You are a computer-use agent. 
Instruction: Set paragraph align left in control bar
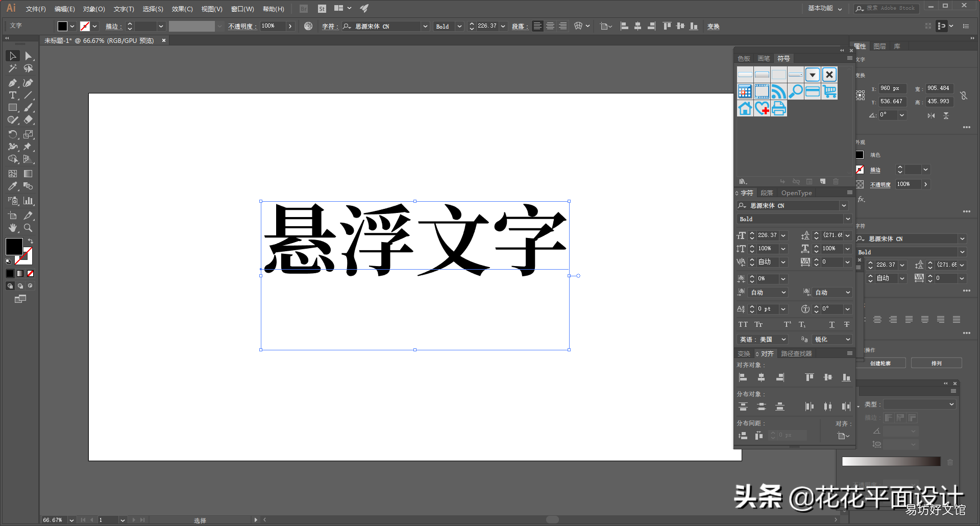(537, 26)
